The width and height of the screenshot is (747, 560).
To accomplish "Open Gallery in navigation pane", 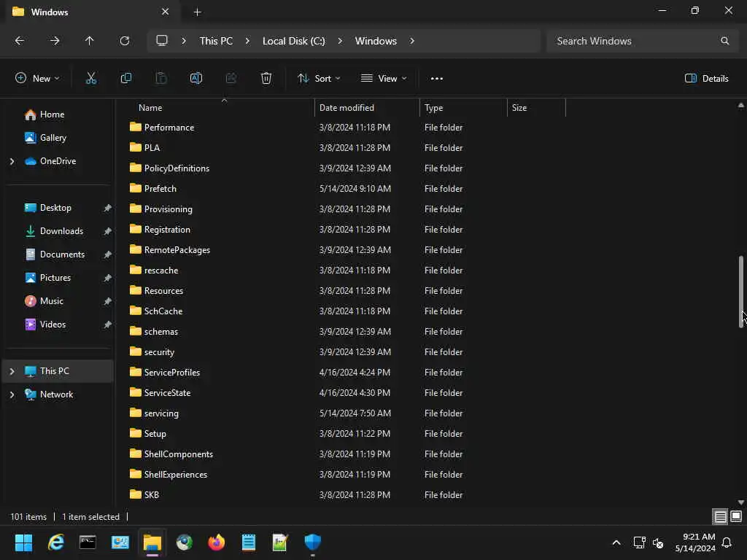I will tap(53, 138).
